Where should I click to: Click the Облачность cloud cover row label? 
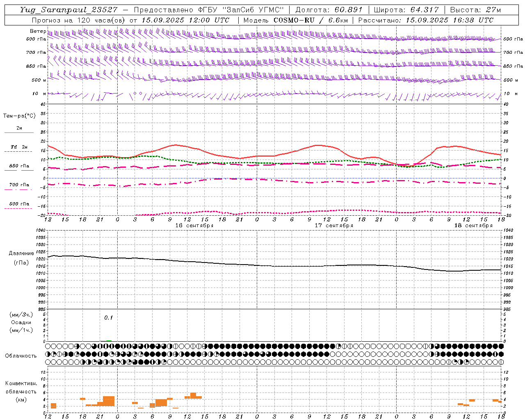pyautogui.click(x=21, y=356)
